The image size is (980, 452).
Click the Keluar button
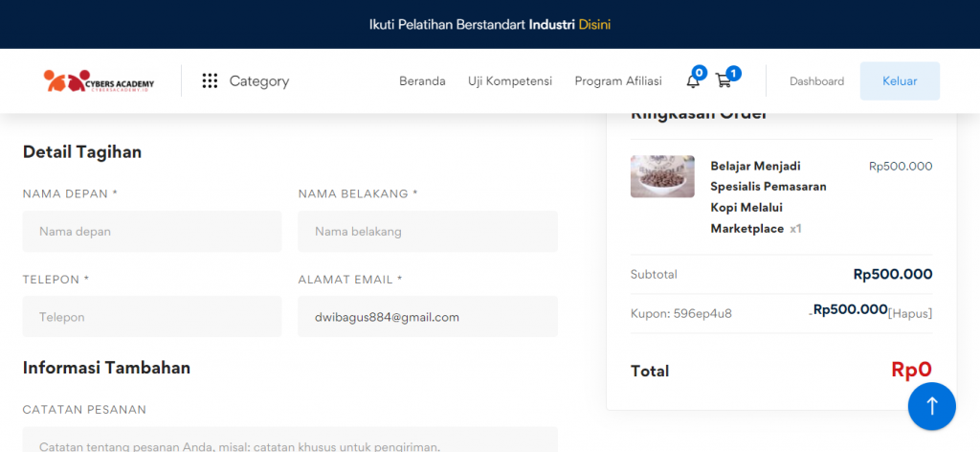pos(900,81)
